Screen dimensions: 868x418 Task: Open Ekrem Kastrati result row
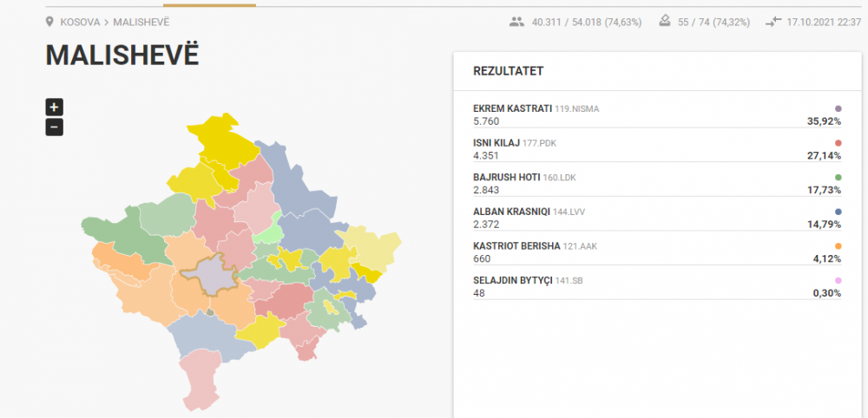657,115
